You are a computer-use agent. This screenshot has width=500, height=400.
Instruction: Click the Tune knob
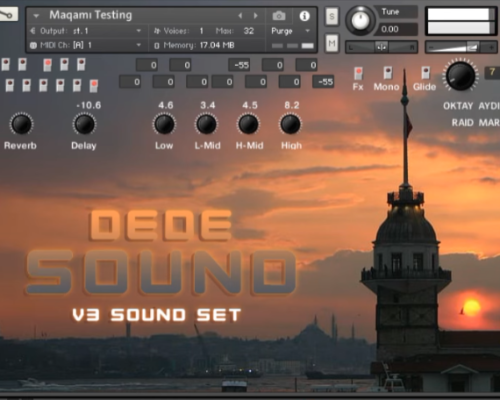(360, 20)
